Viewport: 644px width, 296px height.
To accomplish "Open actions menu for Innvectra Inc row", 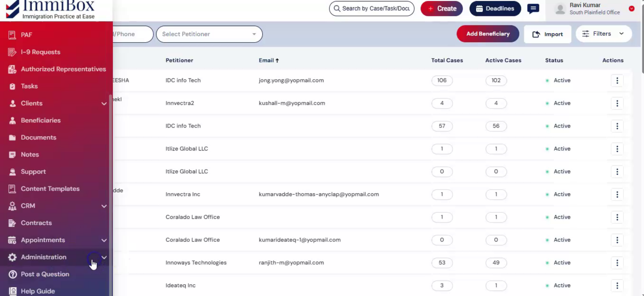I will tap(617, 194).
